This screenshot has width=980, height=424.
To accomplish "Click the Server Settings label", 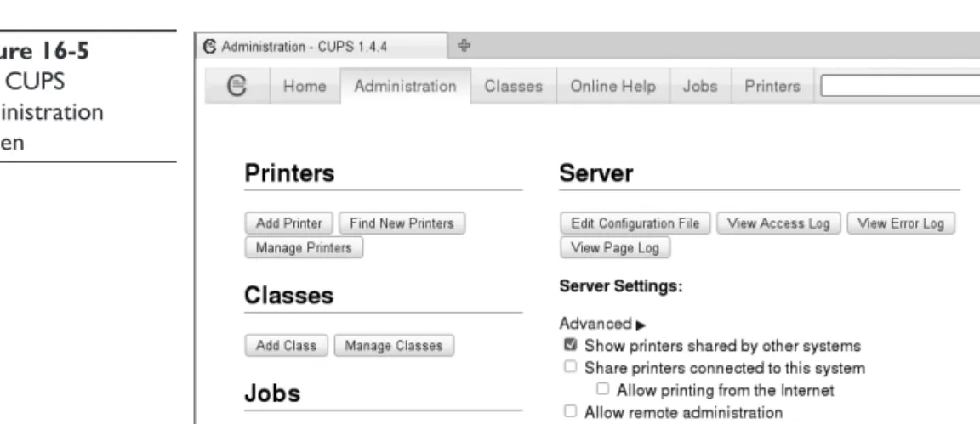I will click(621, 286).
